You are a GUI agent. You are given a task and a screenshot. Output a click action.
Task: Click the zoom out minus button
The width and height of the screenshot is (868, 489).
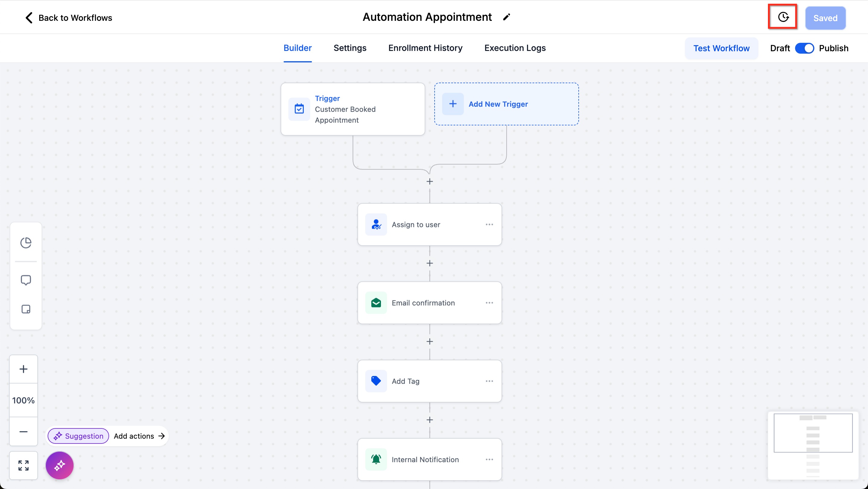click(23, 432)
